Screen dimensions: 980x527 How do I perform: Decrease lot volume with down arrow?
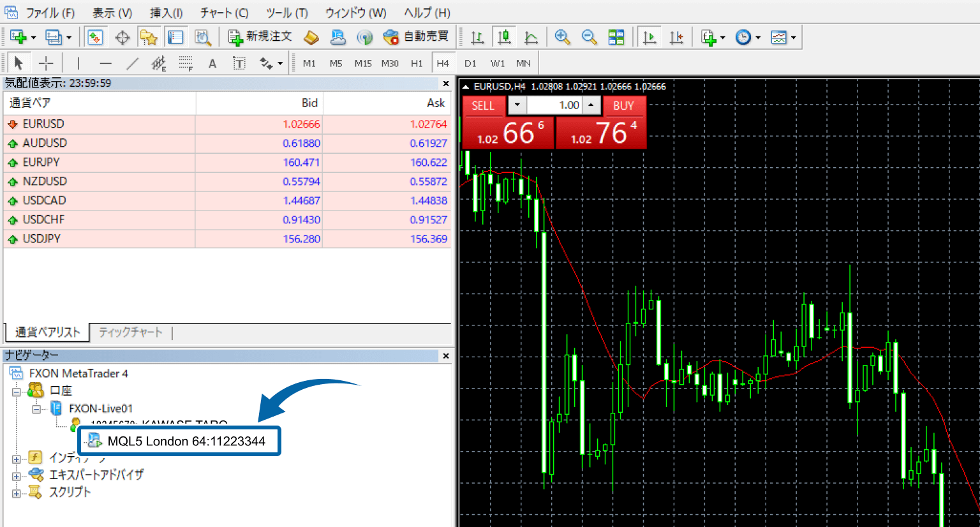pos(517,105)
